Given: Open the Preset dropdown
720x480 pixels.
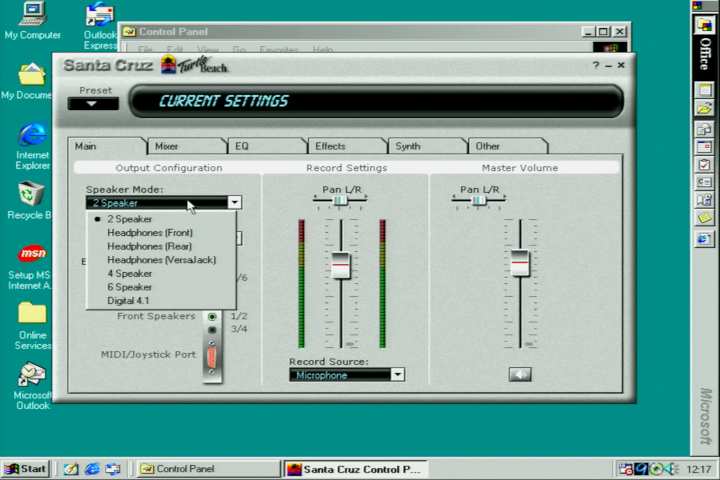Looking at the screenshot, I should pyautogui.click(x=93, y=104).
